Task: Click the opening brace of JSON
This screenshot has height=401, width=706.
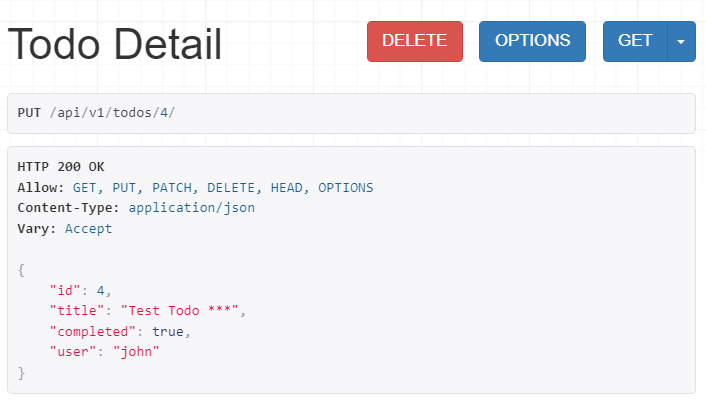Action: pos(21,270)
